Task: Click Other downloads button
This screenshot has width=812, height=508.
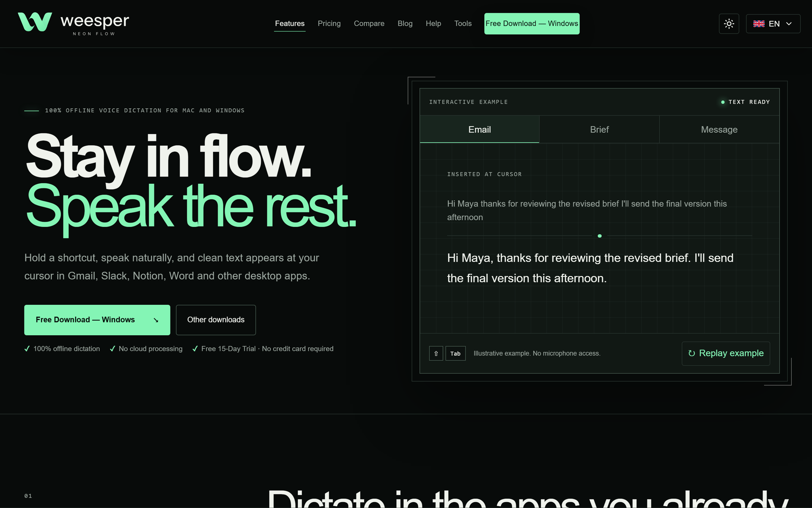Action: pos(216,320)
